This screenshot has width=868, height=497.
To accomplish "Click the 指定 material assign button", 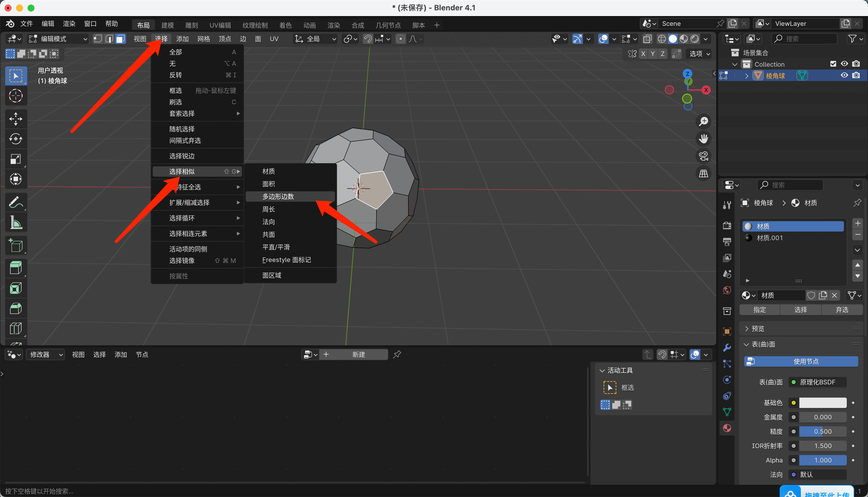I will pyautogui.click(x=759, y=310).
